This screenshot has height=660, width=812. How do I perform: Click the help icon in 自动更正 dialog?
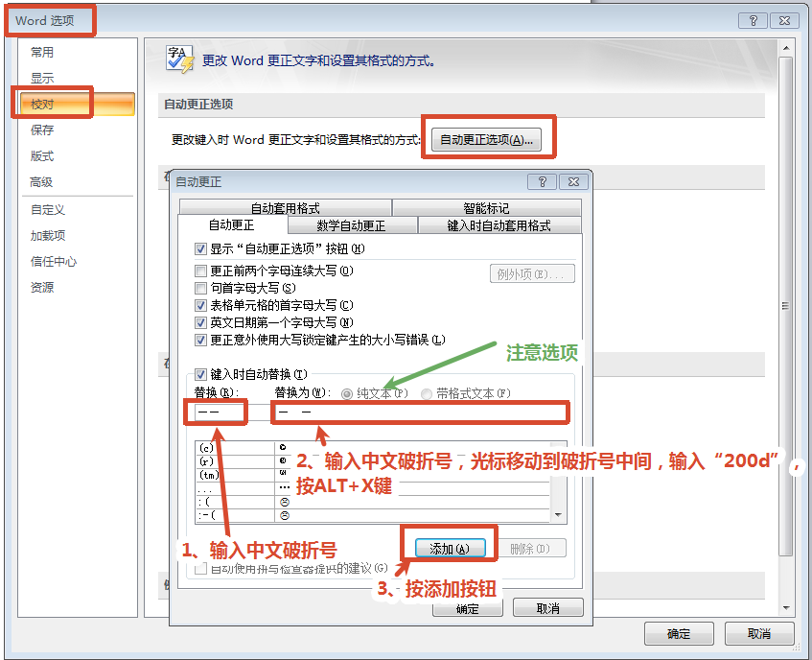click(x=543, y=182)
